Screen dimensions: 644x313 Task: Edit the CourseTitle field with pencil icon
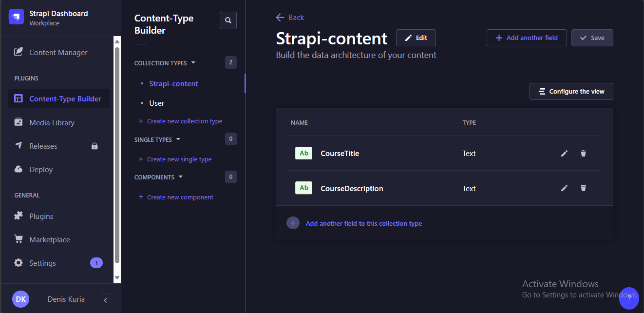click(564, 153)
